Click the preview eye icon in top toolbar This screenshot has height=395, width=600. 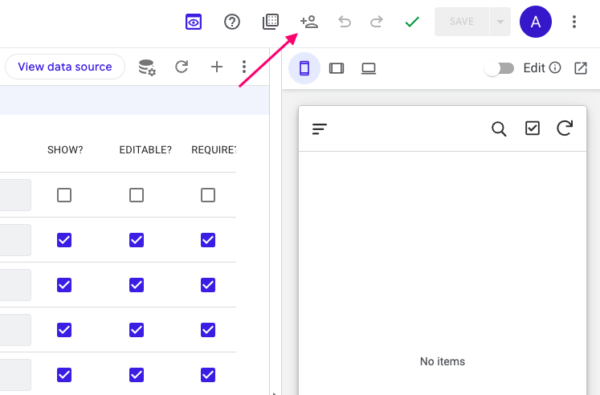(194, 22)
